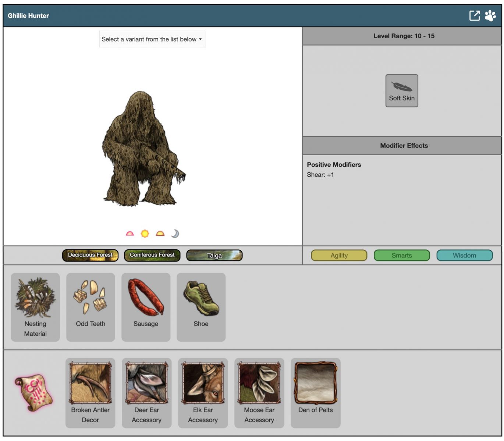The height and width of the screenshot is (441, 504).
Task: Click the teal Wisdom stat badge
Action: click(x=464, y=255)
